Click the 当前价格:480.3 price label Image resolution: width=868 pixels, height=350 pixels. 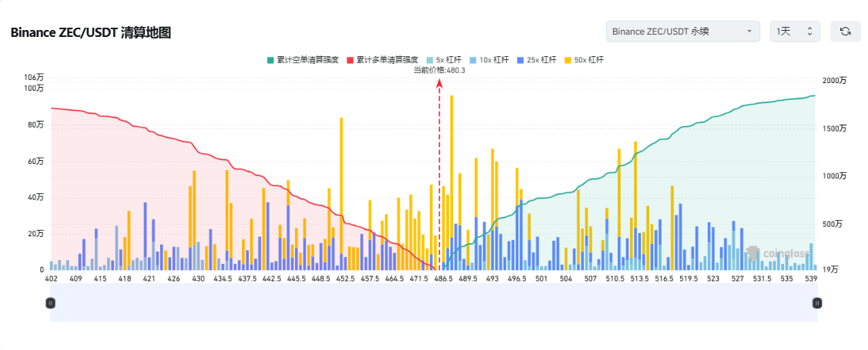[439, 70]
